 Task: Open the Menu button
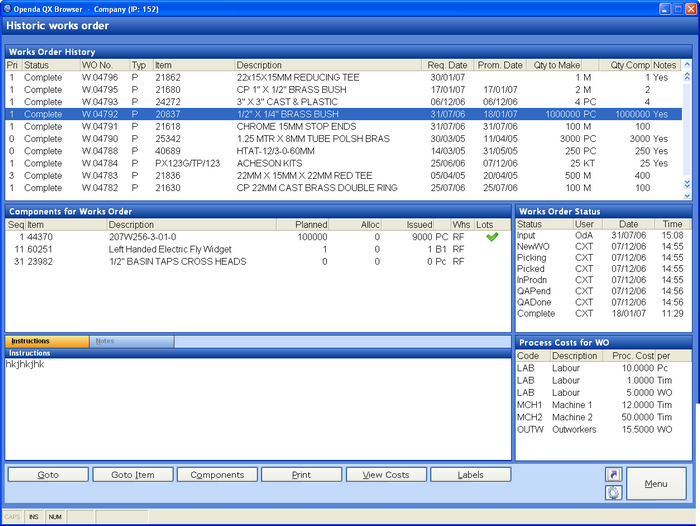point(656,484)
